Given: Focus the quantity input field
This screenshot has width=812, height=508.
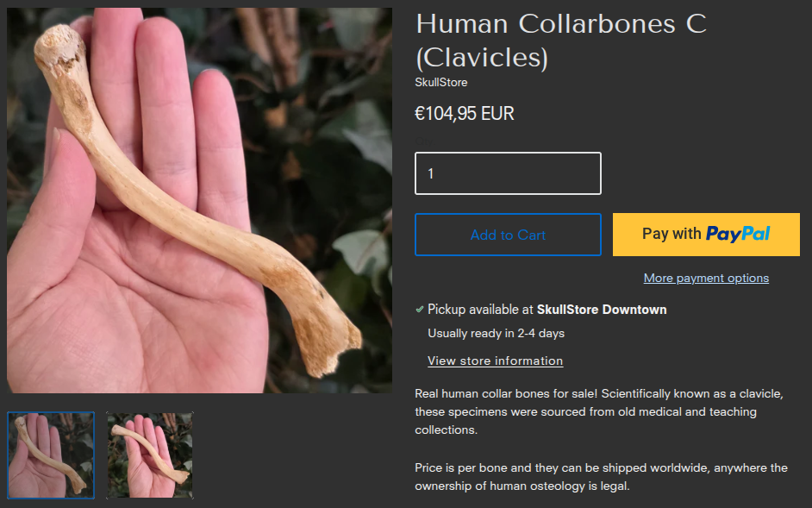Looking at the screenshot, I should tap(508, 173).
